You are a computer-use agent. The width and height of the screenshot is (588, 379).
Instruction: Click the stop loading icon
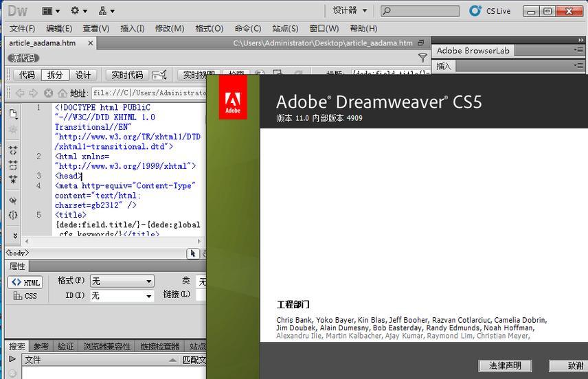click(48, 93)
